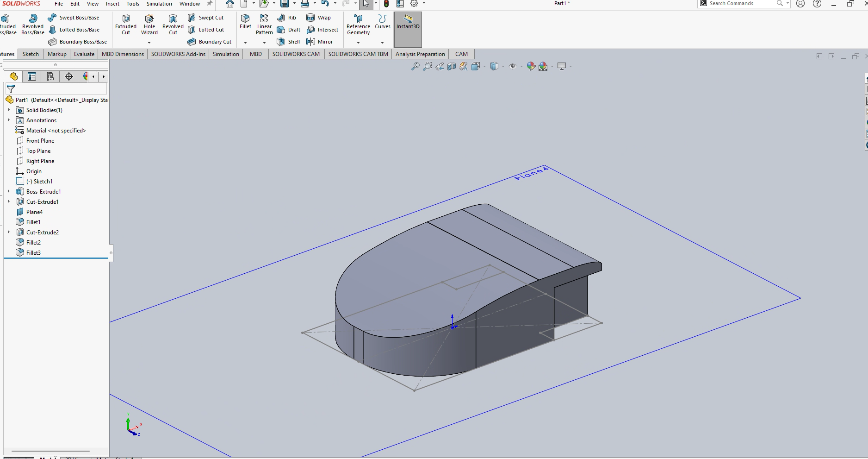Choose the Draft tool
Image resolution: width=868 pixels, height=459 pixels.
(288, 30)
